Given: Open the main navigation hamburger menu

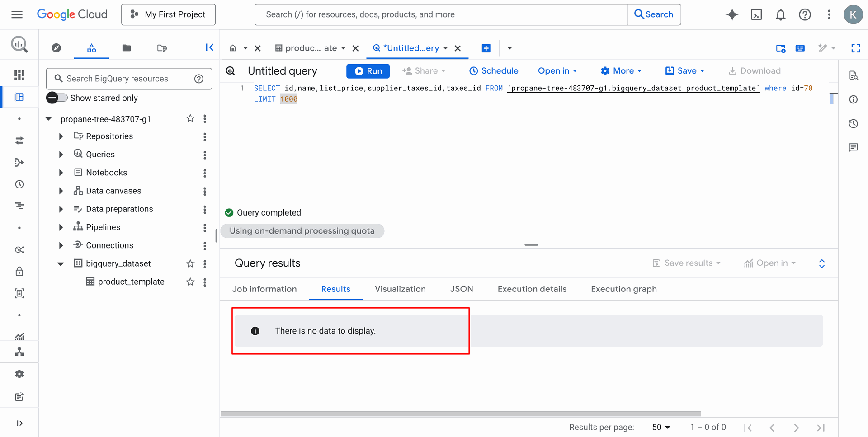Looking at the screenshot, I should click(17, 14).
